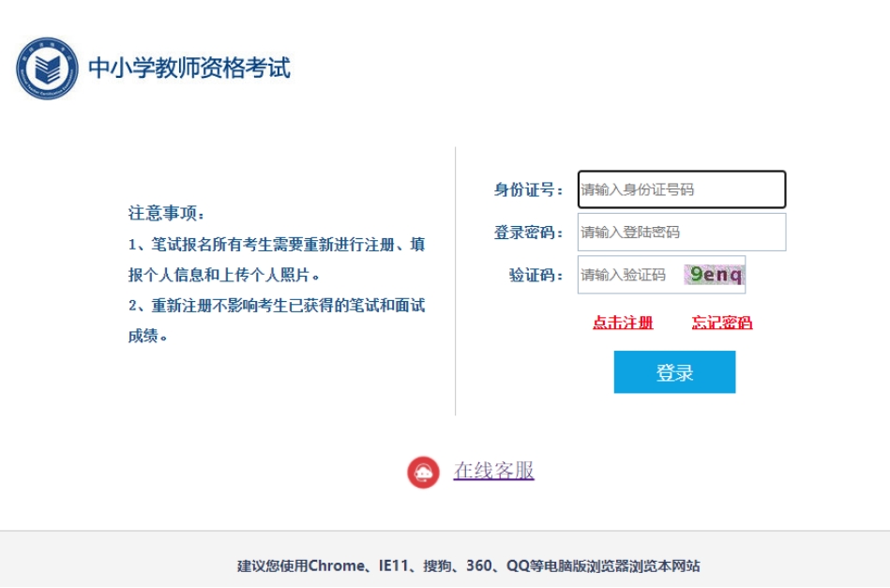Open the 在线客服 link
This screenshot has height=588, width=890.
(x=493, y=471)
